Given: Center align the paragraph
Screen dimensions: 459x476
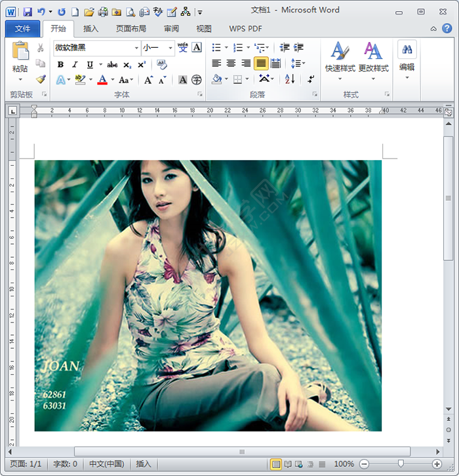Looking at the screenshot, I should 231,64.
